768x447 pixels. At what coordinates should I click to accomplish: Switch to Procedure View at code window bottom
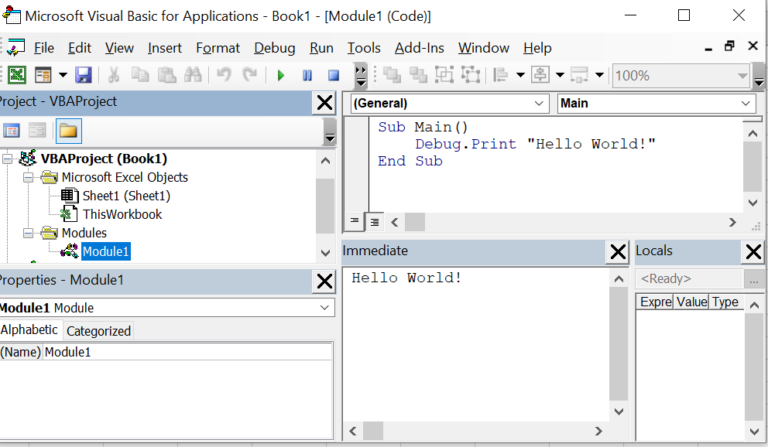tap(355, 222)
